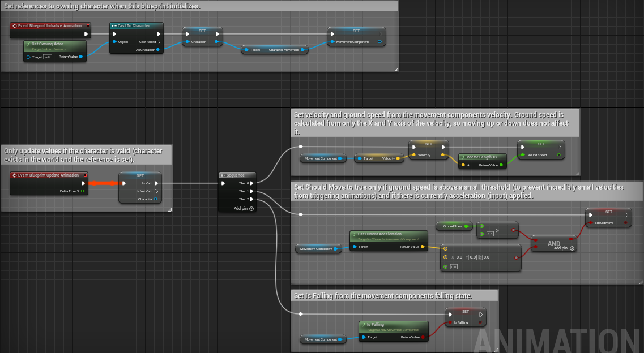Click the Character pin on the GET validated node

(156, 199)
